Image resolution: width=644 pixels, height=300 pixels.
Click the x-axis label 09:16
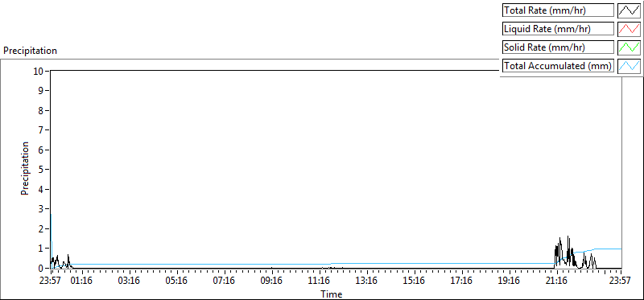point(272,282)
